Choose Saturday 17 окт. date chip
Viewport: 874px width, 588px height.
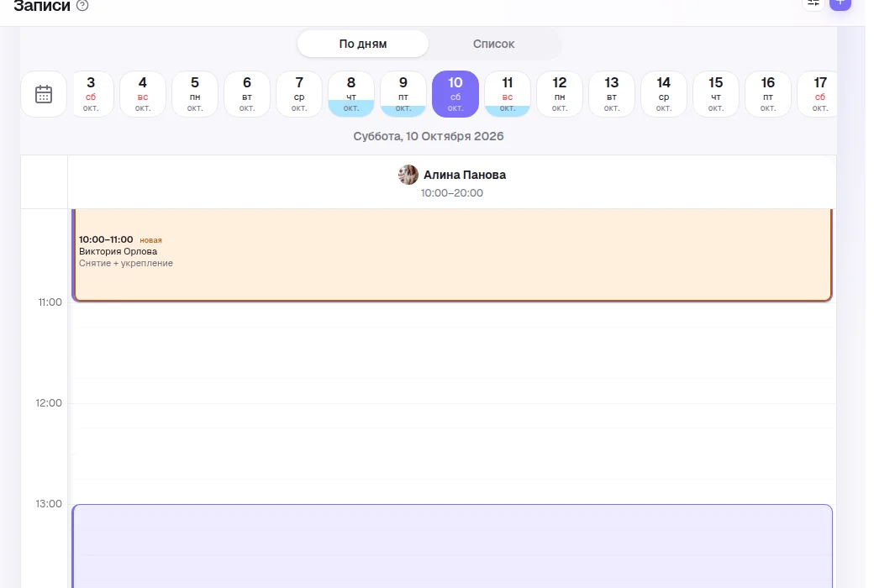pyautogui.click(x=818, y=94)
